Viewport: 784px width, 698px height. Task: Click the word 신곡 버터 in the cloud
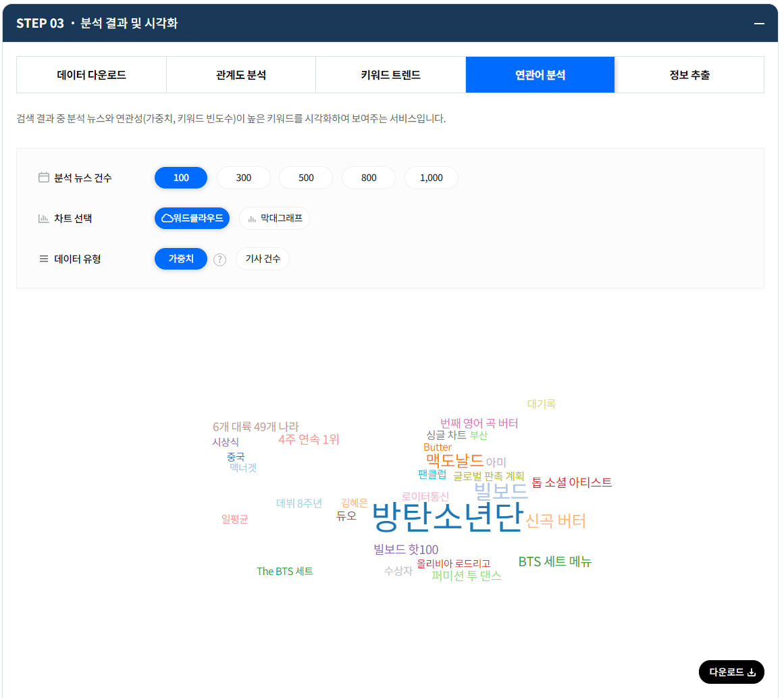(x=556, y=520)
